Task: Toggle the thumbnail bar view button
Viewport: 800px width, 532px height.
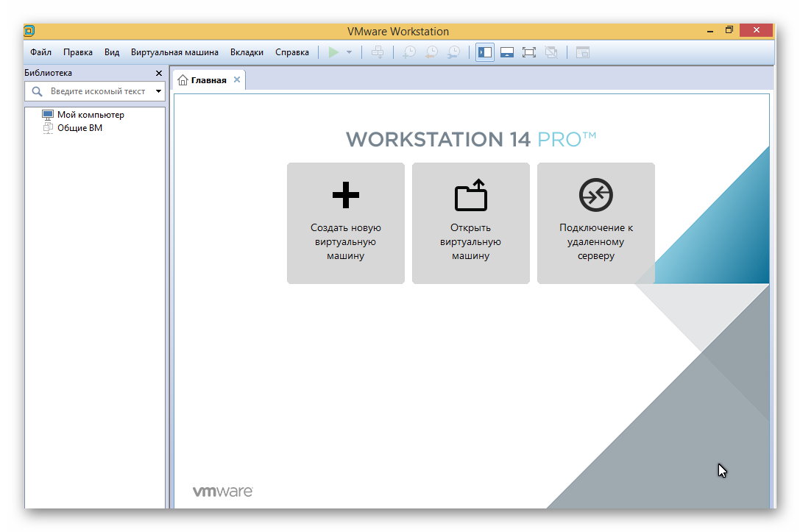Action: [x=506, y=52]
